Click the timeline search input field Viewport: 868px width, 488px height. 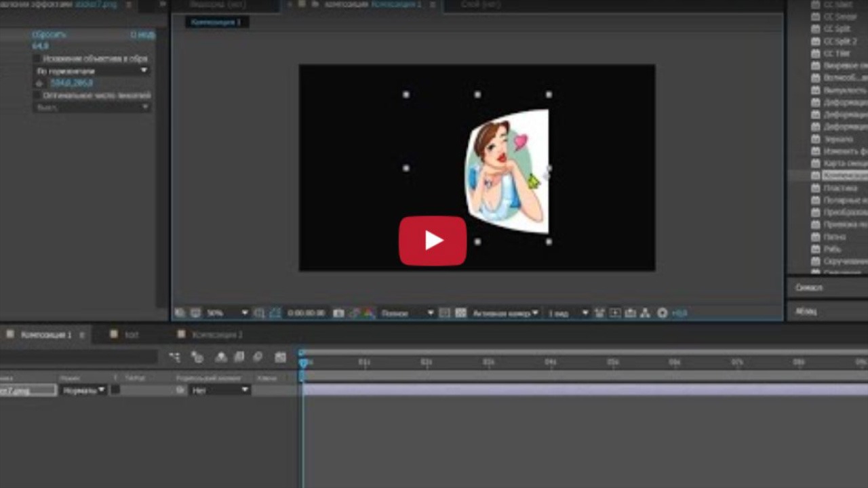click(79, 357)
